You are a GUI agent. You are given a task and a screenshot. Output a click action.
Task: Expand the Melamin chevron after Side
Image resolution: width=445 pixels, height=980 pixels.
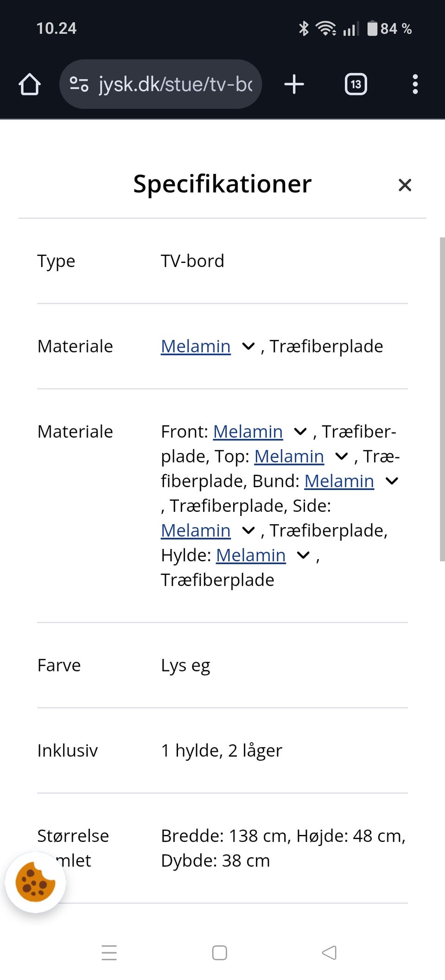[248, 530]
